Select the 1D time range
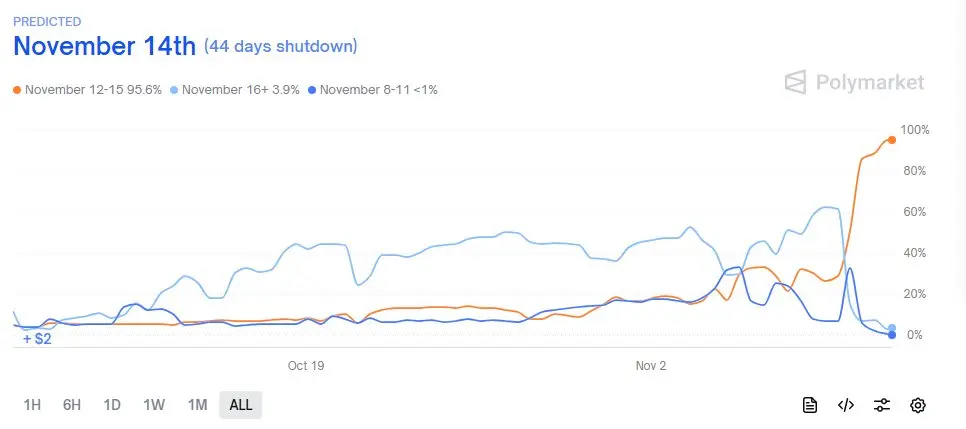Screen dimensions: 966x429 tap(112, 405)
